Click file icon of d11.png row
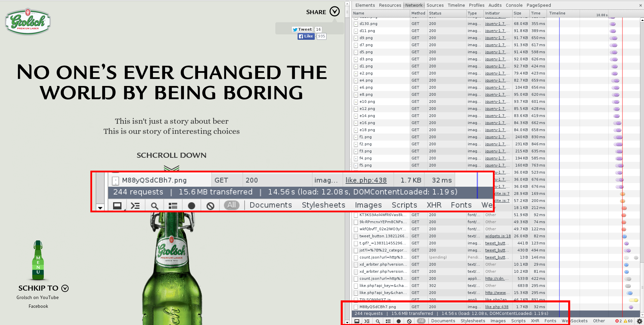Image resolution: width=644 pixels, height=325 pixels. (x=356, y=31)
